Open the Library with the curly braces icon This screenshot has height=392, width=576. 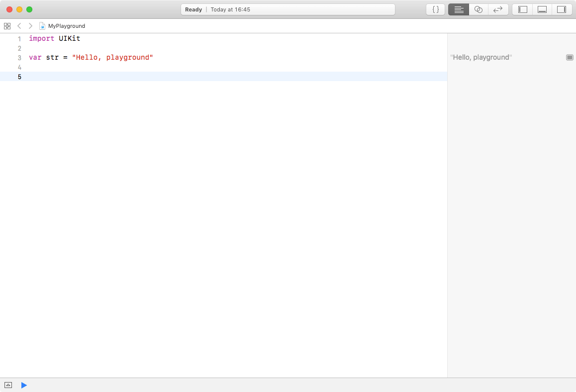pyautogui.click(x=435, y=9)
